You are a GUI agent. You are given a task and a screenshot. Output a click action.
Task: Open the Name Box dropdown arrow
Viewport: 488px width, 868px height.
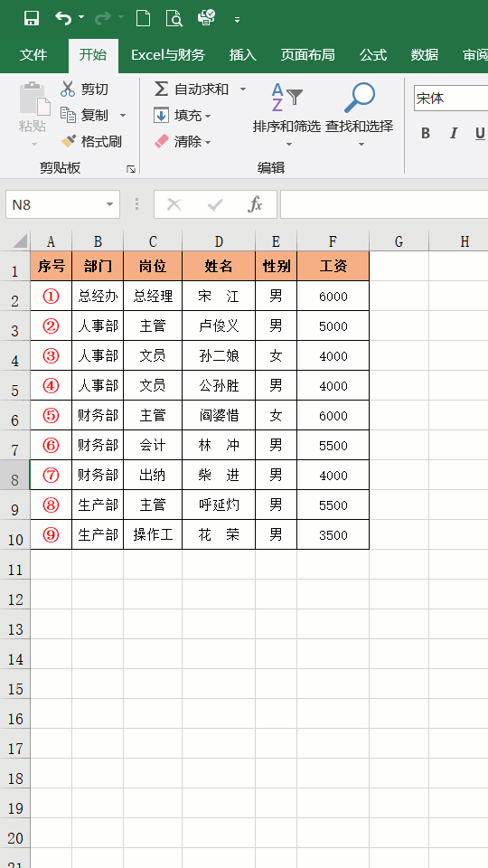click(x=109, y=205)
